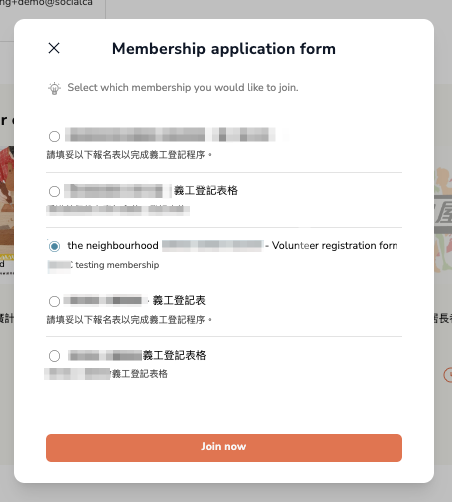The image size is (452, 502).
Task: Close the Membership application form dialog
Action: (54, 48)
